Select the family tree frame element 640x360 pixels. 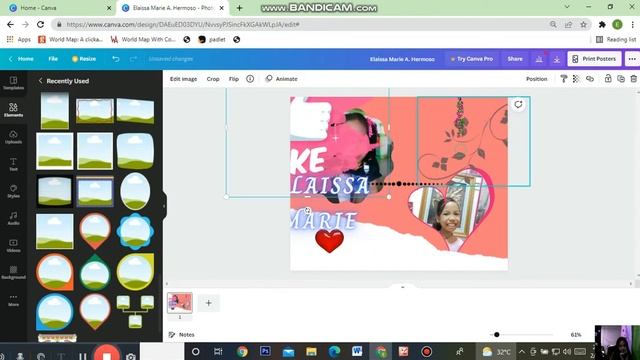pos(135,312)
